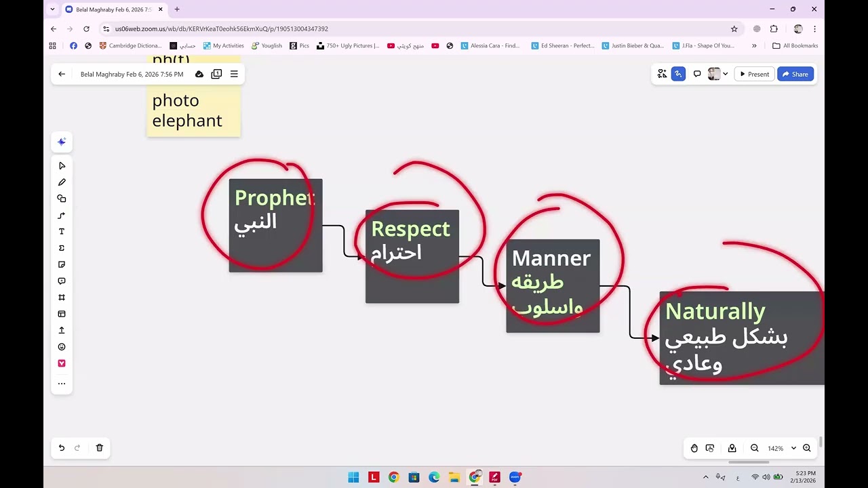This screenshot has height=488, width=868.
Task: Select the text tool
Action: (x=62, y=232)
